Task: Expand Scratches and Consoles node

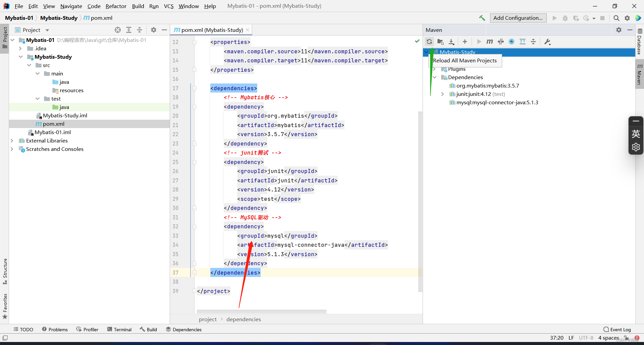Action: 12,149
